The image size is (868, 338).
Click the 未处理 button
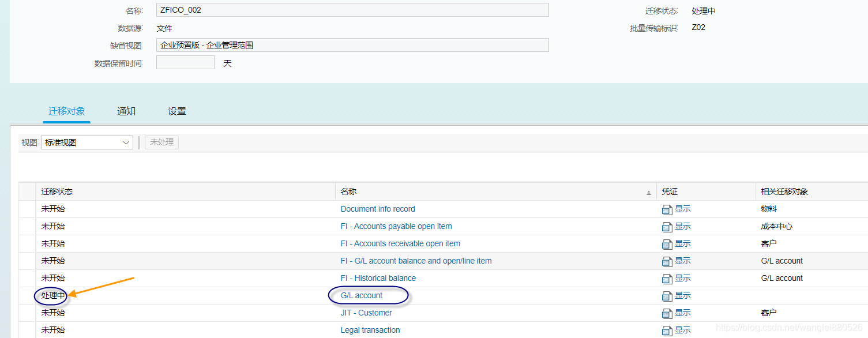click(x=161, y=142)
